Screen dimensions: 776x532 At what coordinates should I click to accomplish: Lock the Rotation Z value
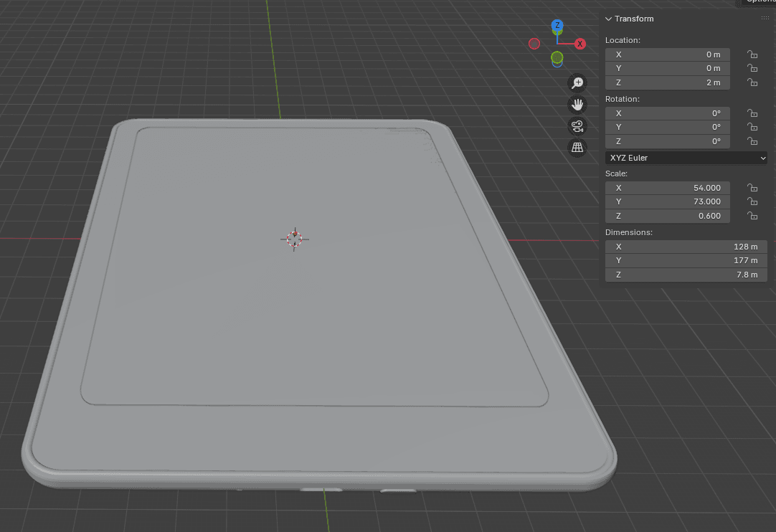(x=752, y=141)
